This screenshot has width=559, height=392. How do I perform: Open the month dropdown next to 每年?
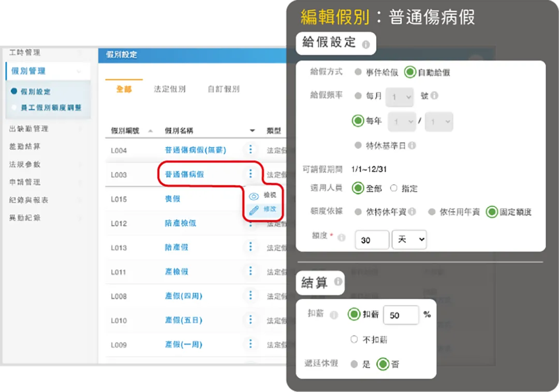click(x=402, y=121)
